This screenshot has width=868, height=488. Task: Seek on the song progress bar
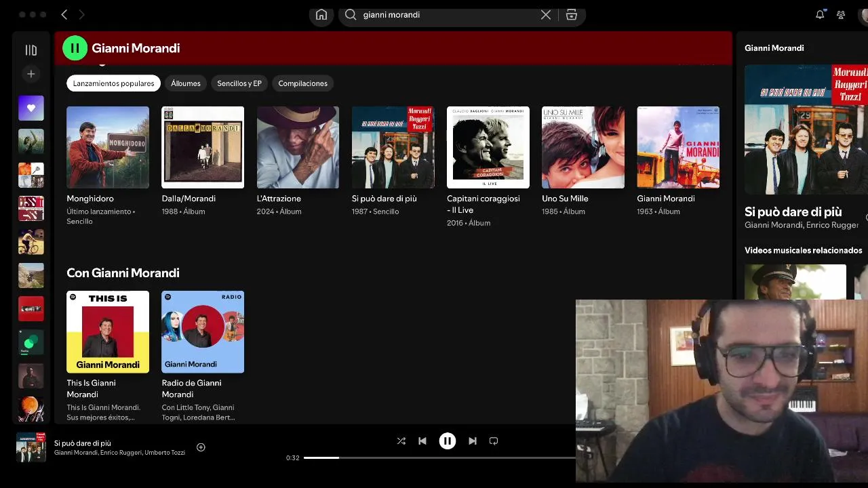439,457
